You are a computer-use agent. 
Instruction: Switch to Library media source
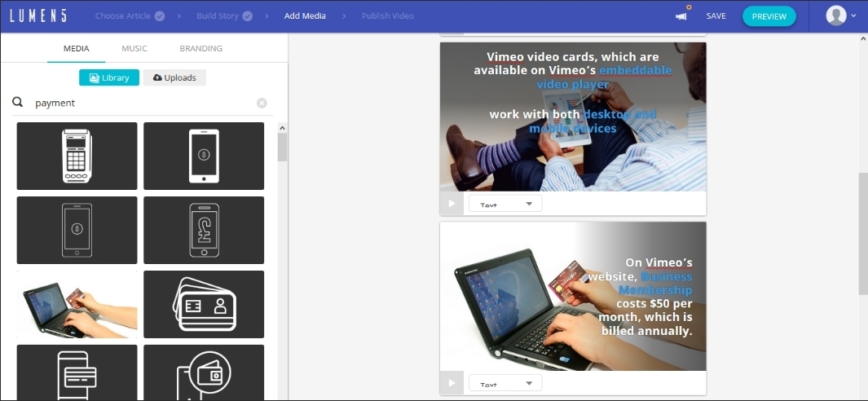pos(108,77)
